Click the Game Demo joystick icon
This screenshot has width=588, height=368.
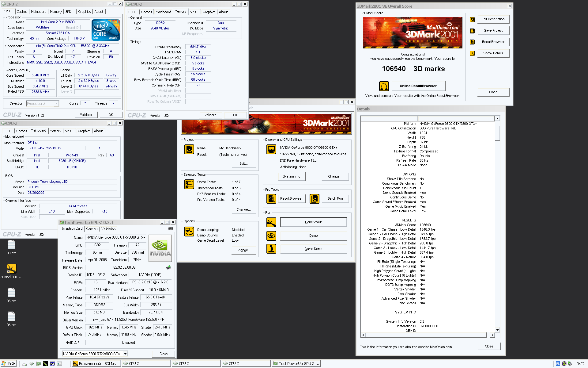271,249
